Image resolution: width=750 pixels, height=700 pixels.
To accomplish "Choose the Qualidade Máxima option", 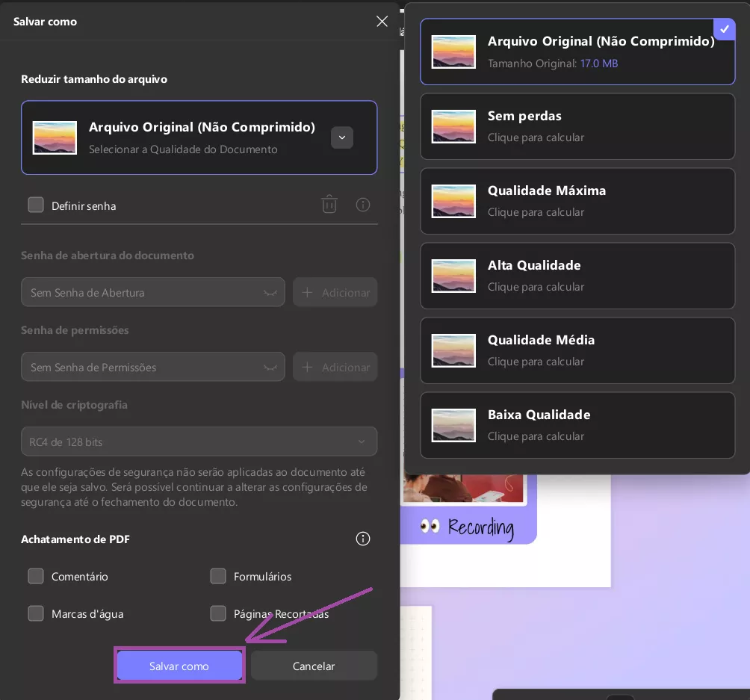I will [x=577, y=201].
